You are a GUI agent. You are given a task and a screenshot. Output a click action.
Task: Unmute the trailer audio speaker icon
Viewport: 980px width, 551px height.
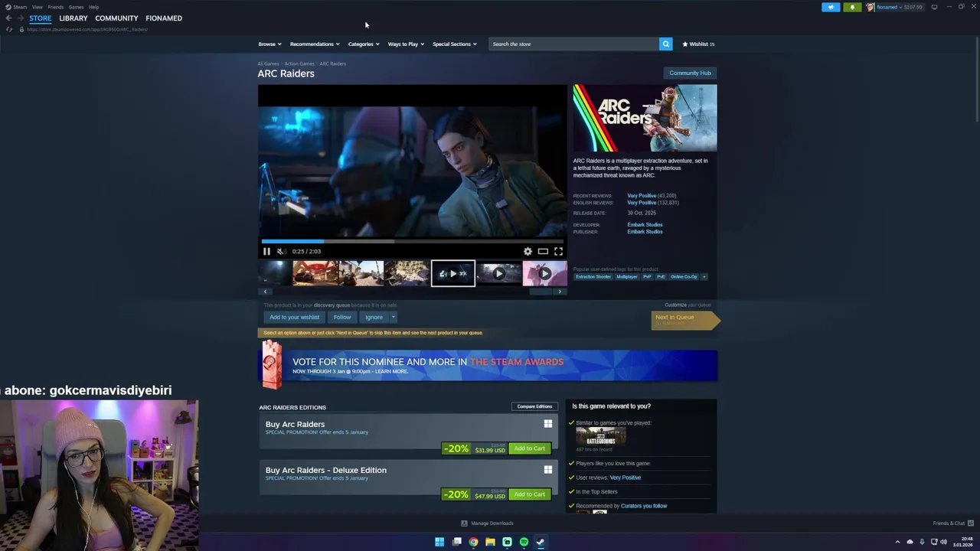[x=281, y=251]
